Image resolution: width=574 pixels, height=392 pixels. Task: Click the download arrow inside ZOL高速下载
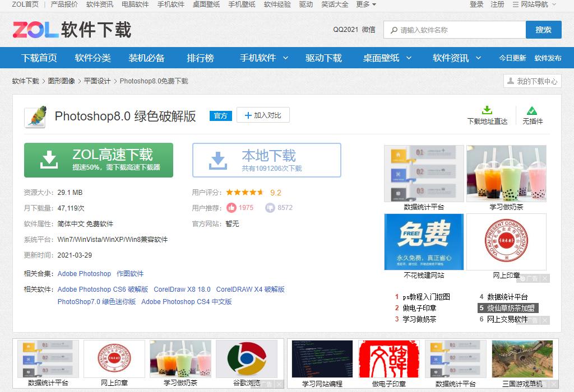tap(50, 160)
